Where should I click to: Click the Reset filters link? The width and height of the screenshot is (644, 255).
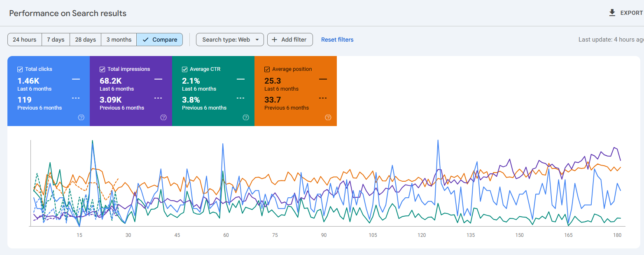point(337,40)
